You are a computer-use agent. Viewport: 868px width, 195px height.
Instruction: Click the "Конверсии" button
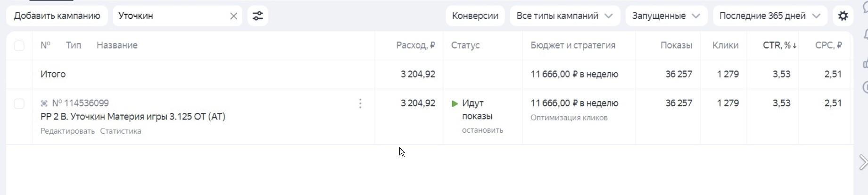(475, 16)
